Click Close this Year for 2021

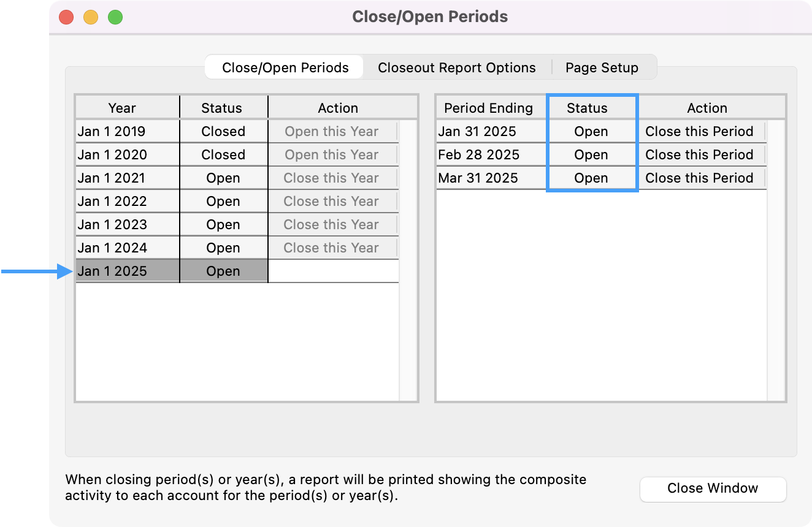[x=332, y=178]
